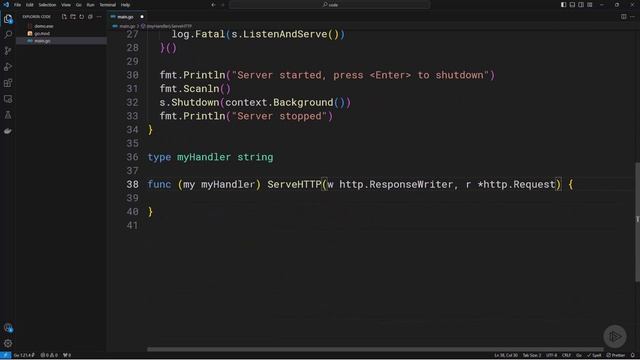This screenshot has width=640, height=360.
Task: Change the Tab Size setting
Action: click(532, 355)
